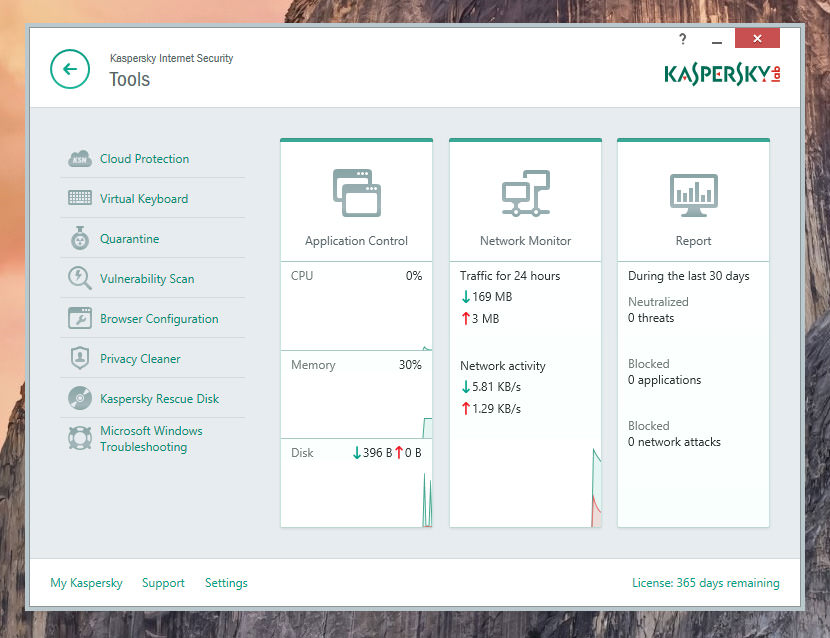Open Network Monitor title label

(526, 241)
